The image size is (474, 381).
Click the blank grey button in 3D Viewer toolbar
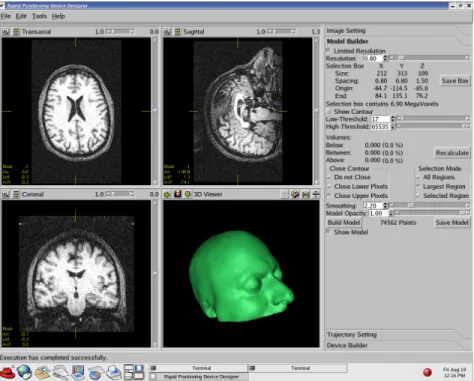pos(284,194)
